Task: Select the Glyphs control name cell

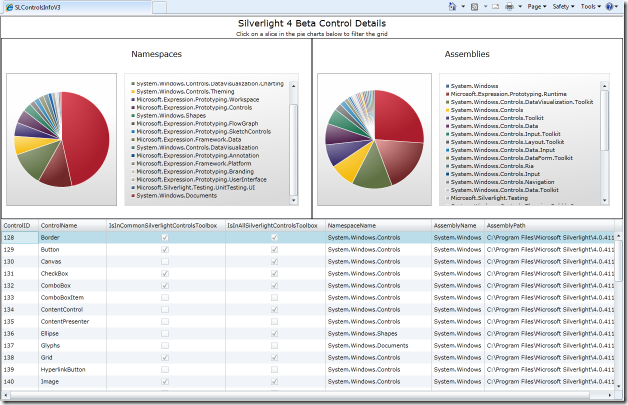Action: click(72, 346)
